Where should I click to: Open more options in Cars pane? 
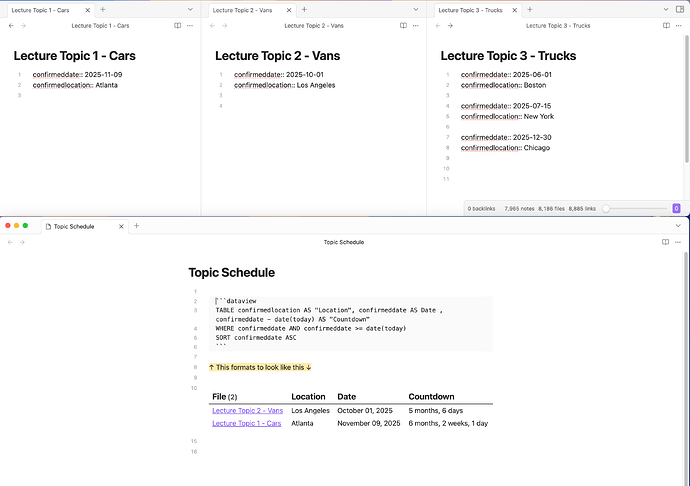[190, 26]
